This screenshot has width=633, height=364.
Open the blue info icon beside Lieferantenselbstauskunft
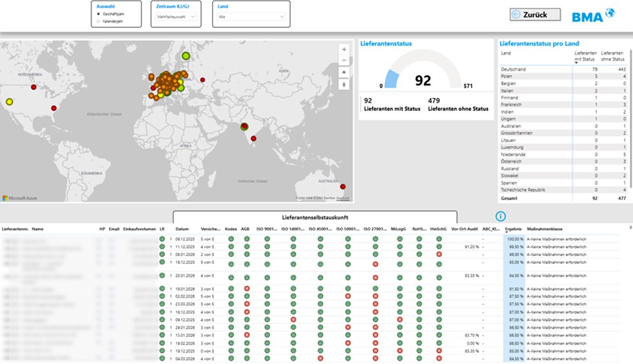point(500,216)
